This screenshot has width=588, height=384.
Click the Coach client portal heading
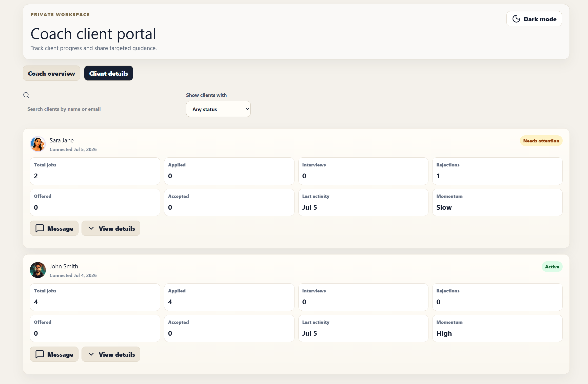coord(93,34)
